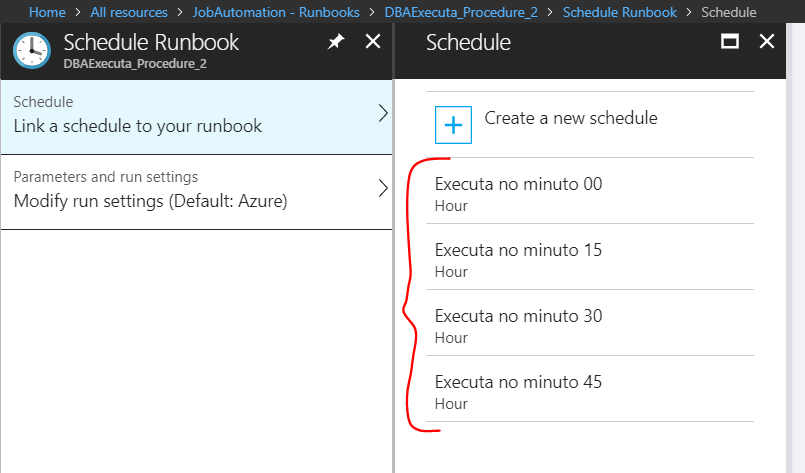Expand Parameters and run settings chevron
Viewport: 805px width, 473px height.
pos(382,189)
